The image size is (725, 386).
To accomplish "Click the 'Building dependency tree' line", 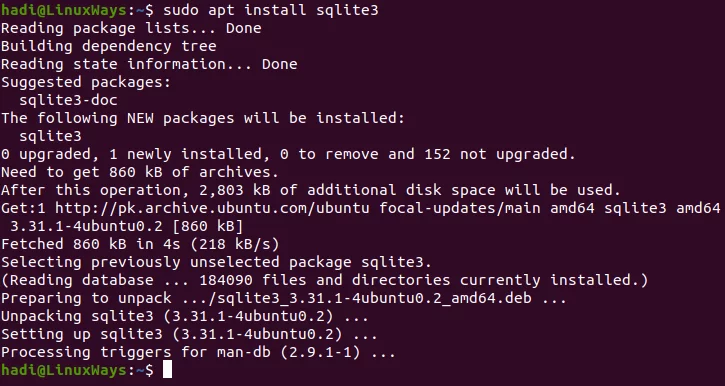I will coord(109,46).
